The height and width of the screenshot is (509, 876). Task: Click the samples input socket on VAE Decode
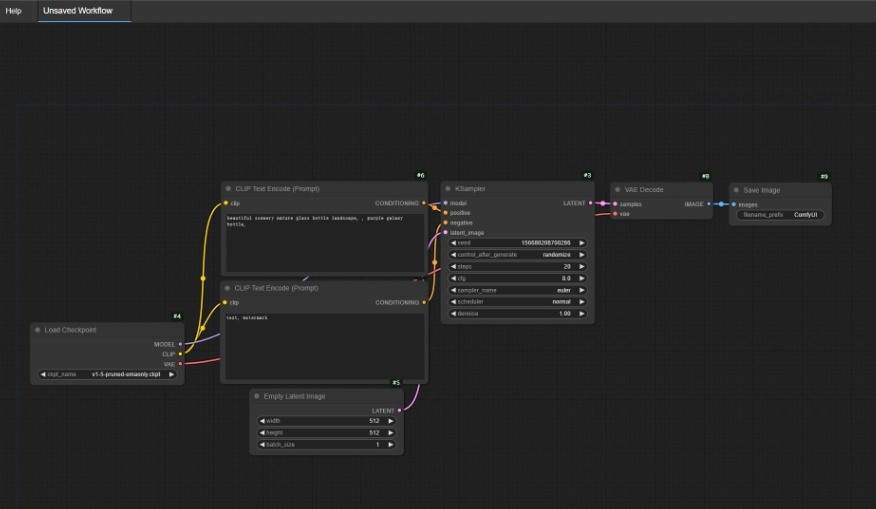(614, 204)
